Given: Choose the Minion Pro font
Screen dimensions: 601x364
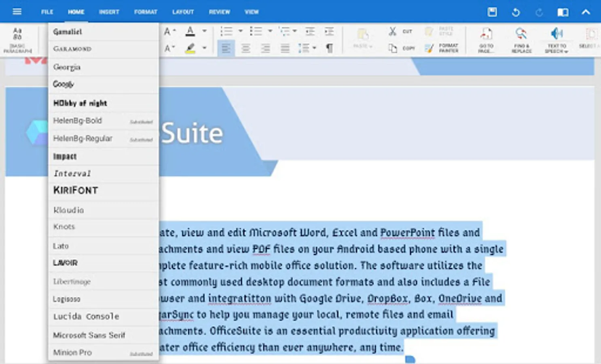Looking at the screenshot, I should (103, 352).
